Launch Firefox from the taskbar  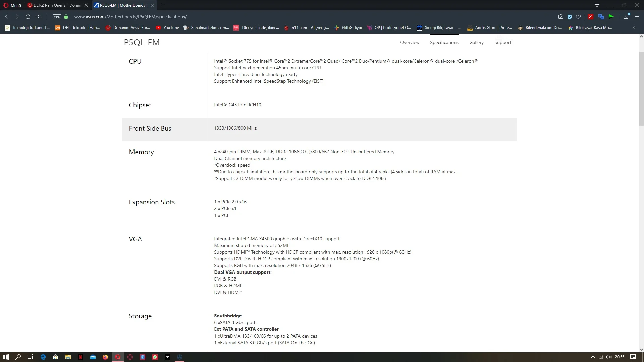(x=105, y=357)
